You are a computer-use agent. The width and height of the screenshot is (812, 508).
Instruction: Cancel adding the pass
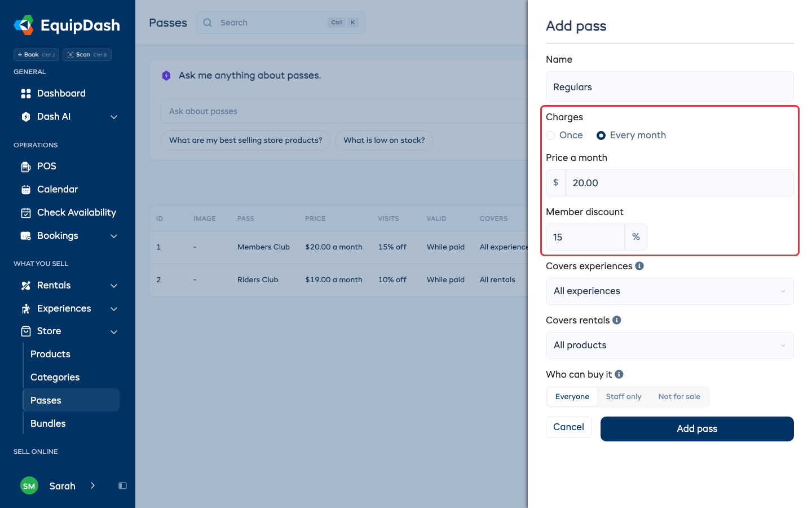tap(568, 427)
